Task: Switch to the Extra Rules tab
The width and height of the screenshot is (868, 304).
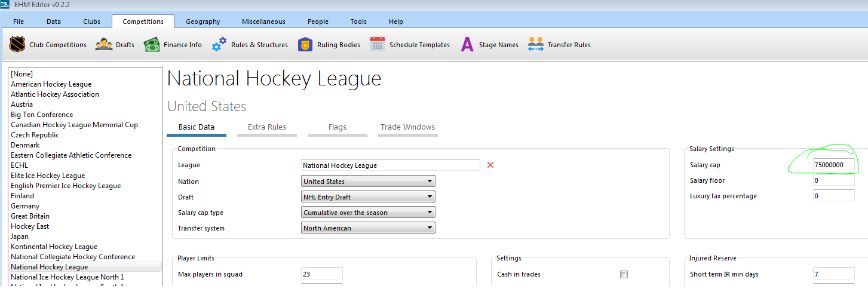Action: (x=267, y=127)
